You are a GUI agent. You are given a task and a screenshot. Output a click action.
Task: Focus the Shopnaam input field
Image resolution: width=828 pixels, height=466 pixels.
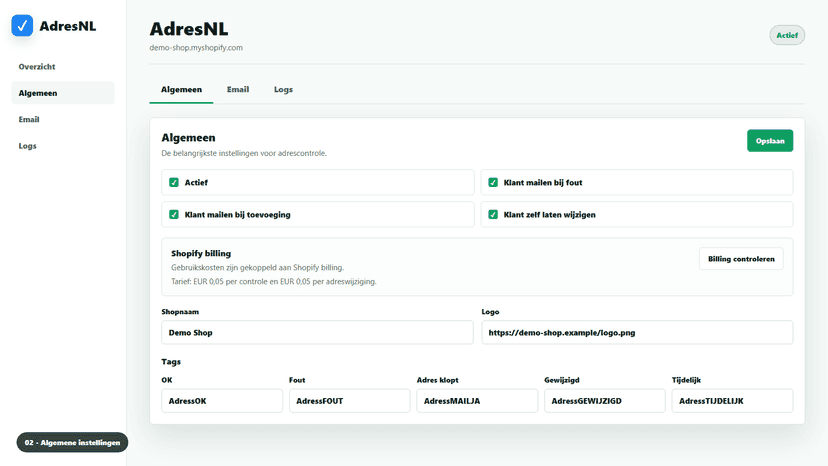tap(317, 332)
